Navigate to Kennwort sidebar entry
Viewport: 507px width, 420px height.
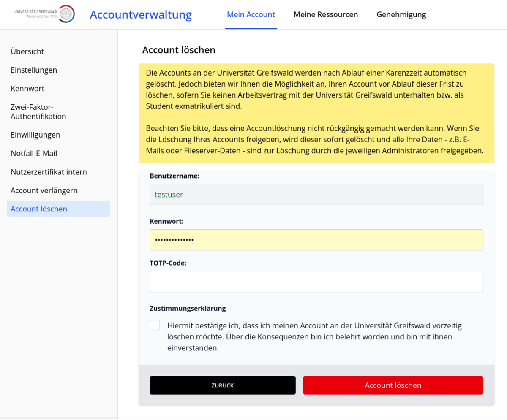(27, 89)
